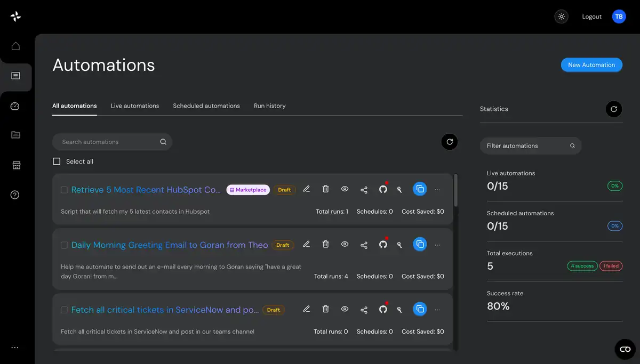Preview the HubSpot automation with eye icon
Viewport: 640px width, 364px height.
pyautogui.click(x=345, y=189)
